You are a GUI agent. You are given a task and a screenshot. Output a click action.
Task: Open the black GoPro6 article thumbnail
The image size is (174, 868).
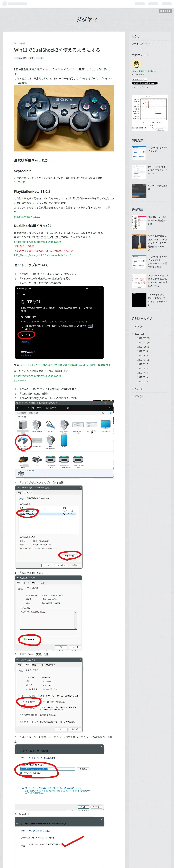[x=139, y=300]
